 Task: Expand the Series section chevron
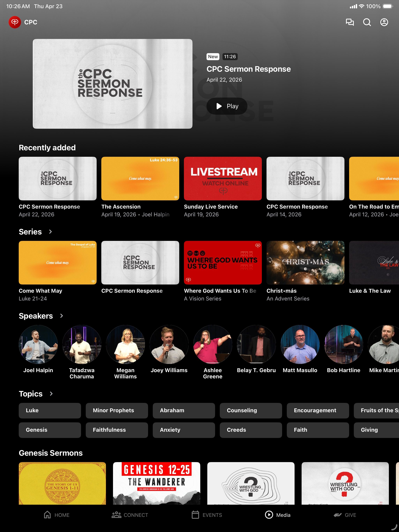50,232
